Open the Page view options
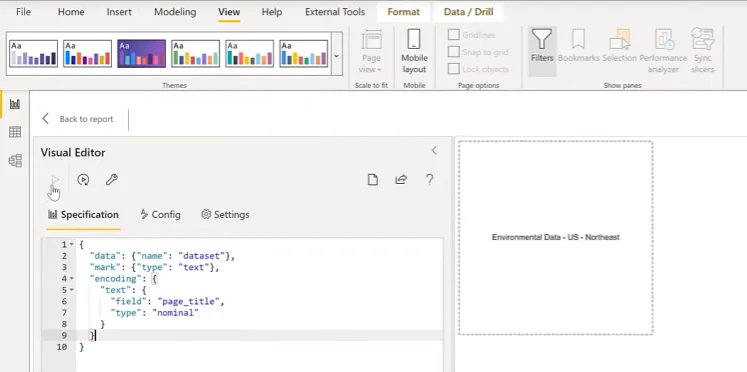This screenshot has height=372, width=747. pos(371,51)
